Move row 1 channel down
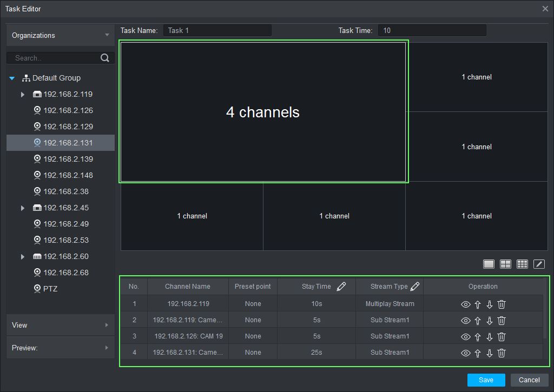 (x=489, y=304)
